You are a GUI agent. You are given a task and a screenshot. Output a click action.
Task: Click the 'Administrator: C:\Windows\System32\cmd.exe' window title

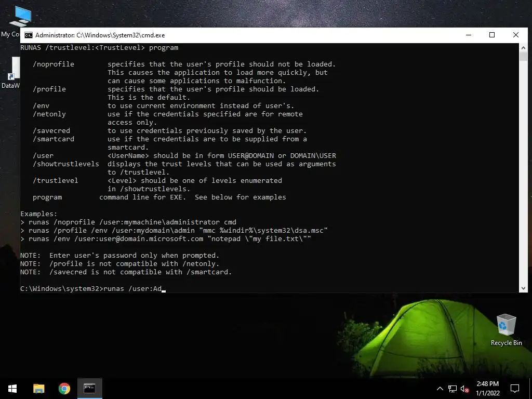point(100,35)
